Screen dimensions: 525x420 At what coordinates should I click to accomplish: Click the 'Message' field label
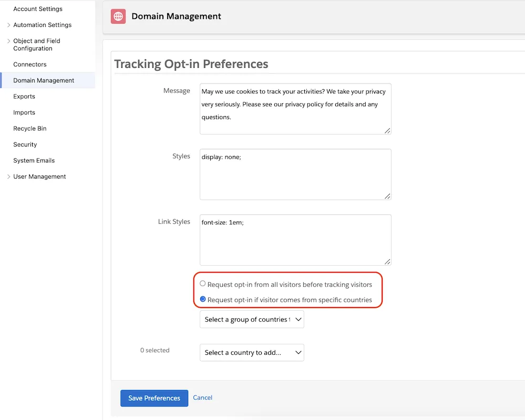tap(177, 91)
